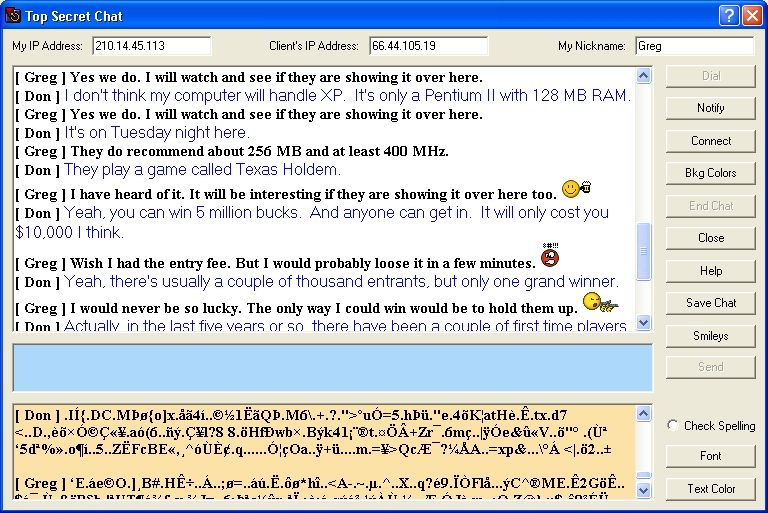Click the Close button in side panel
Screen dimensions: 768x513
(x=710, y=238)
